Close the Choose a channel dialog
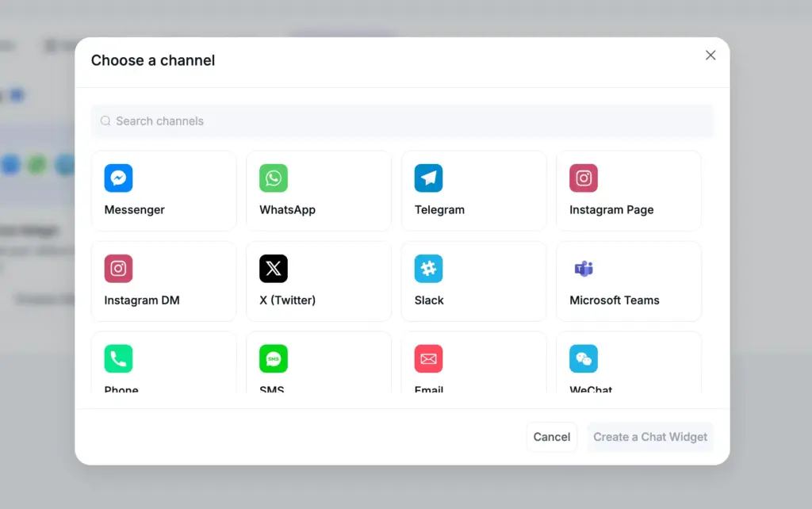This screenshot has height=509, width=812. 710,55
